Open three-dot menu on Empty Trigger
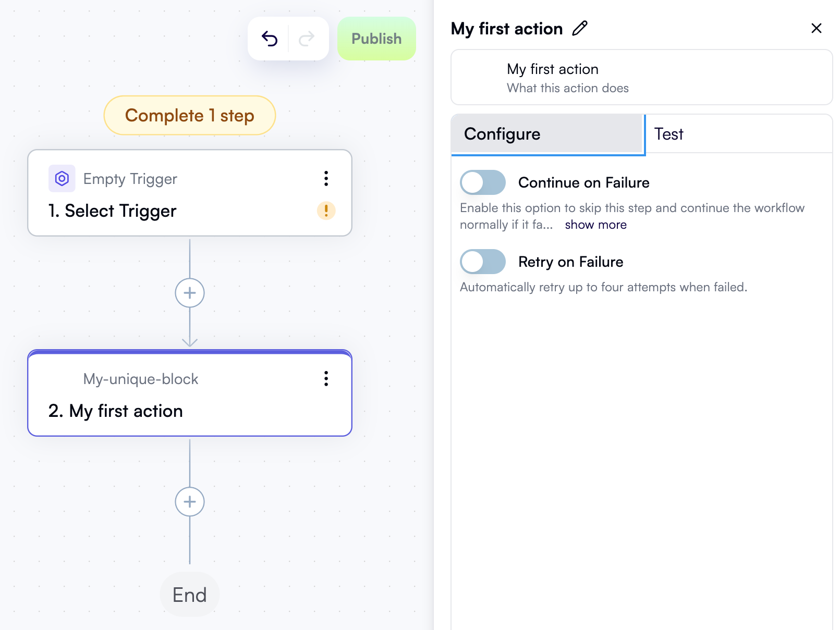This screenshot has width=840, height=630. coord(326,178)
